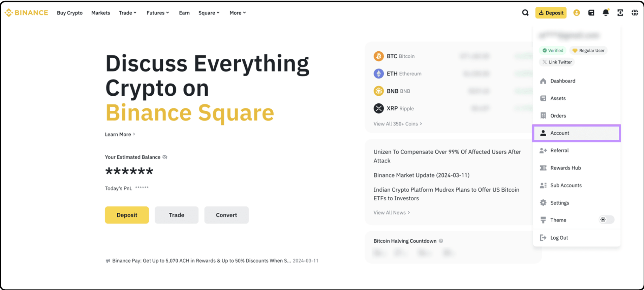This screenshot has height=290, width=644.
Task: Open Indian Crypto Platform Mudrex news headline
Action: pos(446,194)
